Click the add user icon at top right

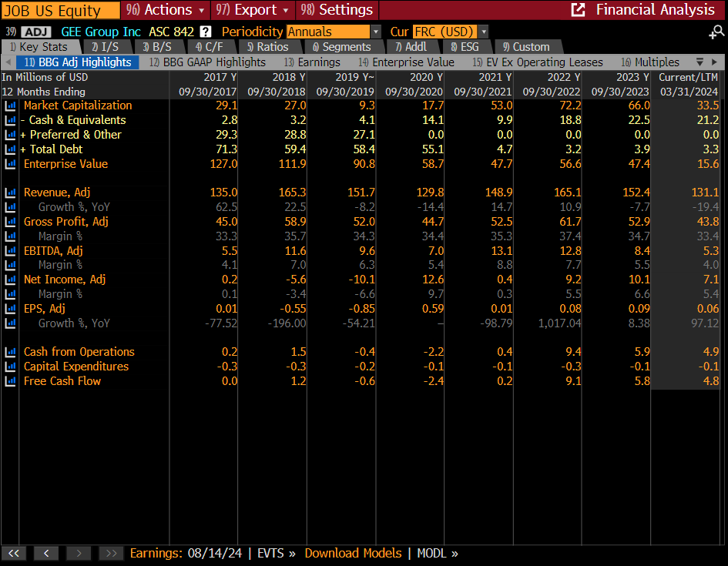[717, 32]
